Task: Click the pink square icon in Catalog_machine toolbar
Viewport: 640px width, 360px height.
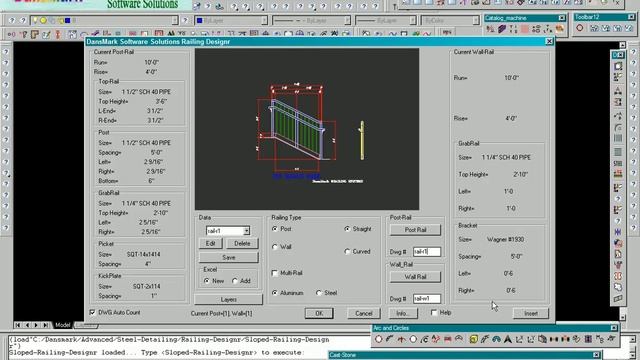Action: coord(525,29)
